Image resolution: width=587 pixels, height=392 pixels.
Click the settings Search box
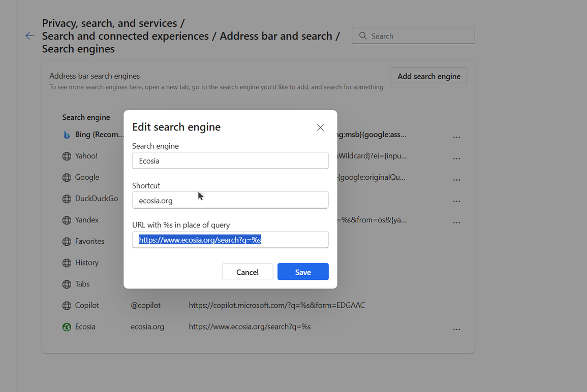413,36
